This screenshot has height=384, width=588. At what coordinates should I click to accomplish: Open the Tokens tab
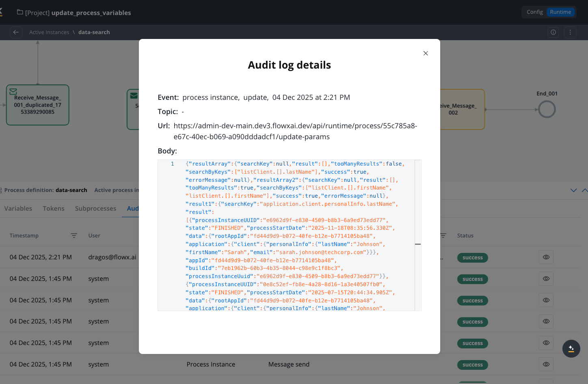pyautogui.click(x=54, y=208)
